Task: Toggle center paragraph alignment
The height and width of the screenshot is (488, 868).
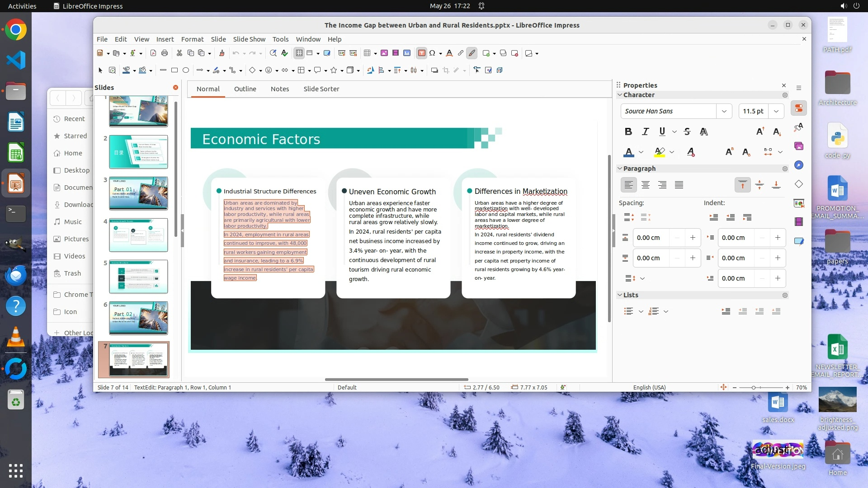Action: [x=645, y=185]
